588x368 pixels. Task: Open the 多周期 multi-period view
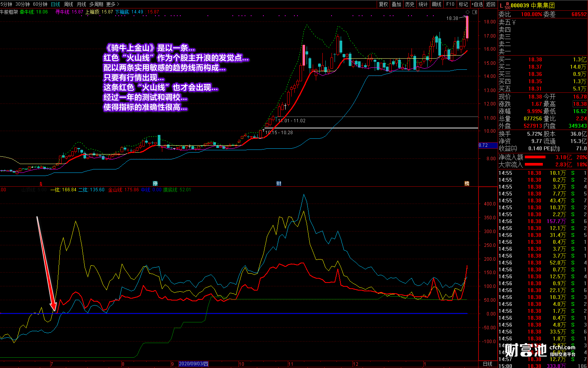[96, 4]
